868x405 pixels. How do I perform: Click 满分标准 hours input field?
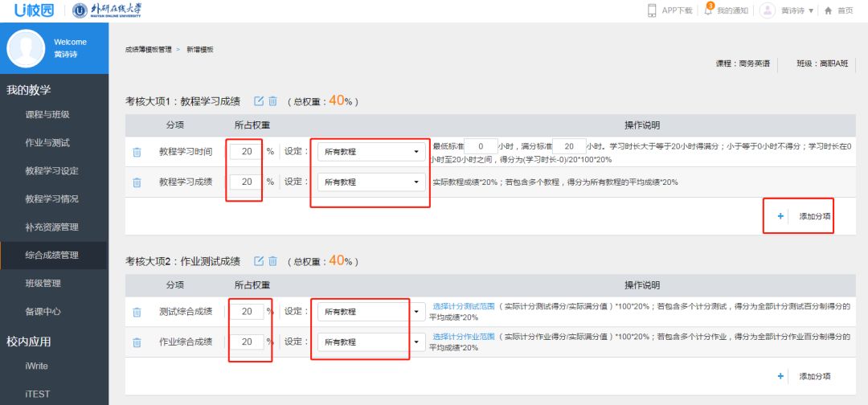click(569, 146)
